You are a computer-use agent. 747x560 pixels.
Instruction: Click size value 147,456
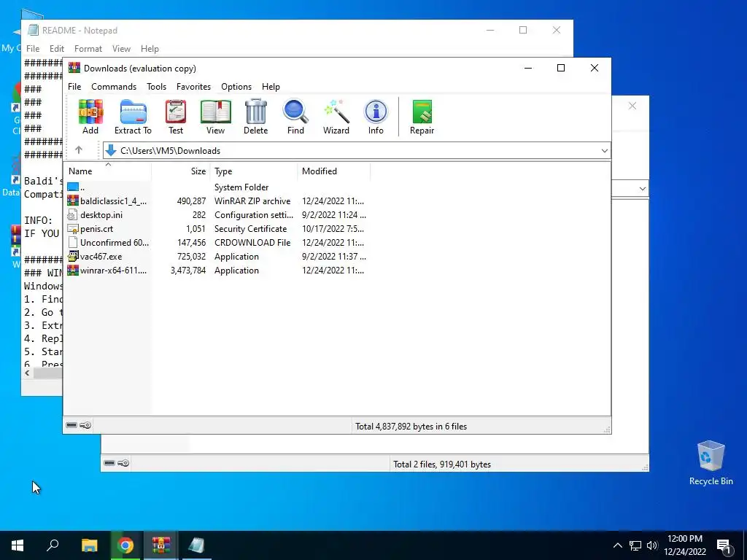tap(192, 242)
